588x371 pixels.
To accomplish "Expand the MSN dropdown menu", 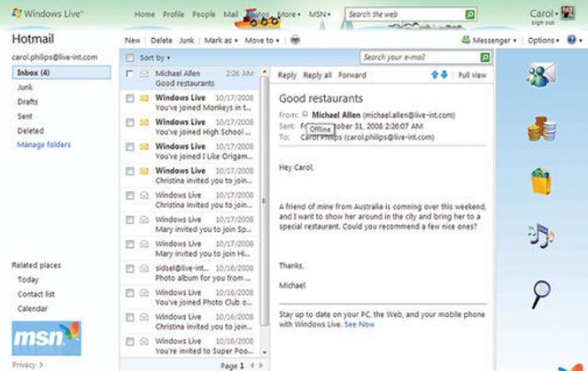I will point(320,14).
